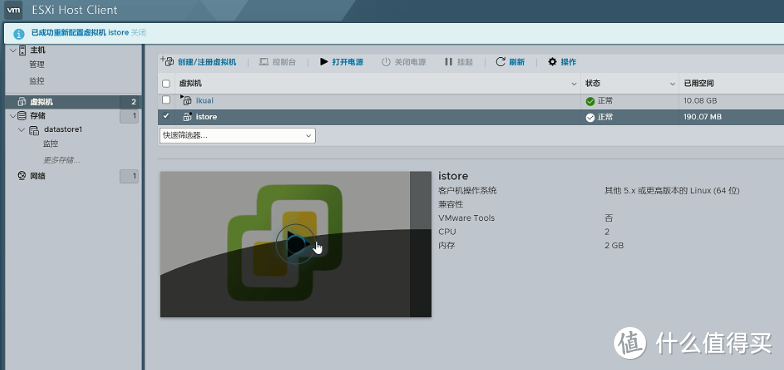Open the 状态 column dropdown arrow
This screenshot has height=370, width=784.
click(672, 84)
